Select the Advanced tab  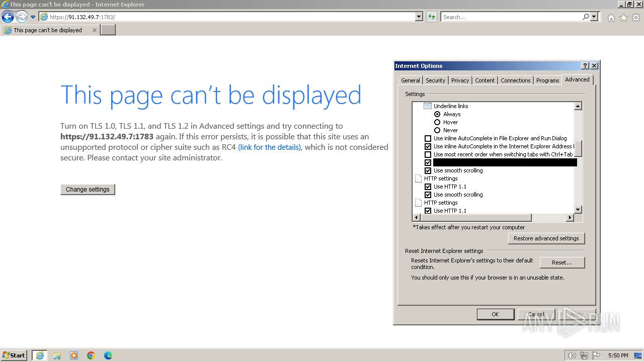[577, 79]
